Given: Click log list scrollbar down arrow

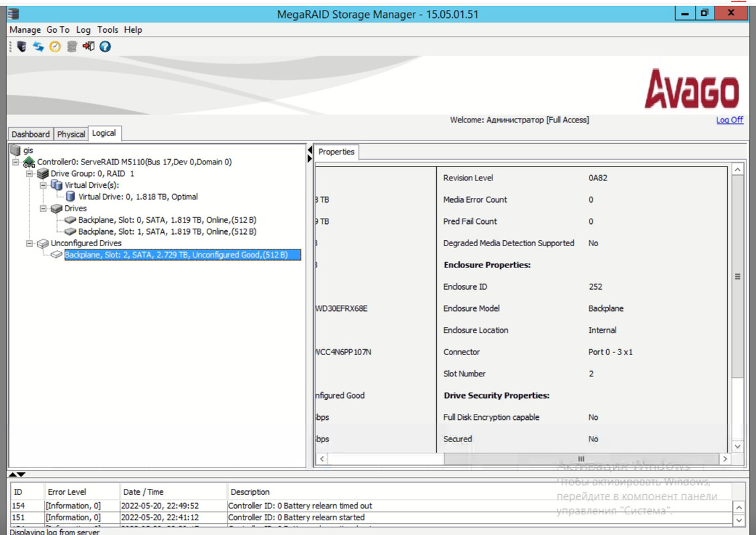Looking at the screenshot, I should [x=738, y=520].
